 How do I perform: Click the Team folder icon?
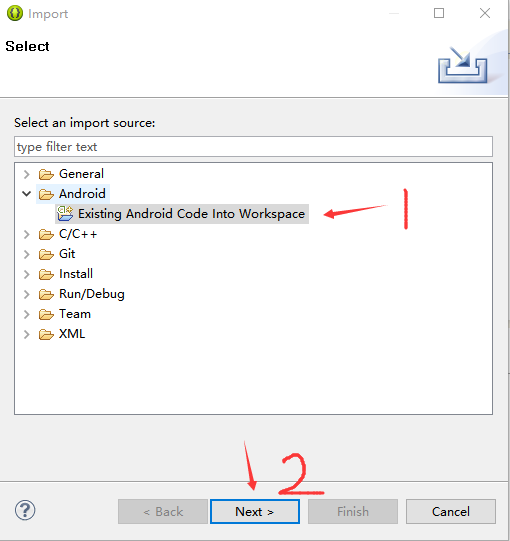46,314
